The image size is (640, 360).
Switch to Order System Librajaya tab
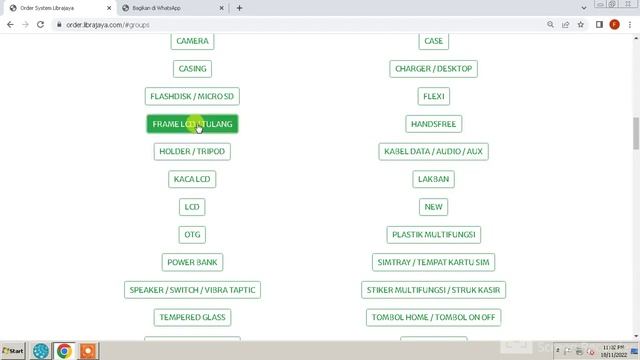tap(60, 8)
